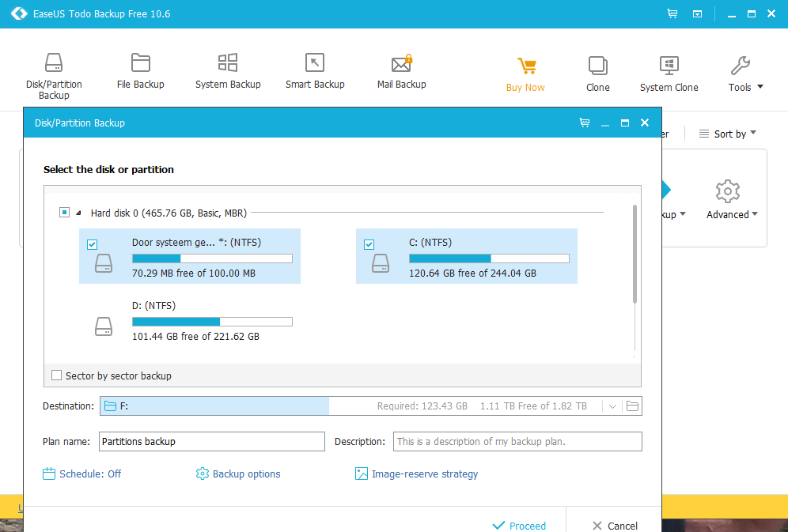The width and height of the screenshot is (788, 532).
Task: Maximize the Disk/Partition Backup dialog
Action: pos(625,123)
